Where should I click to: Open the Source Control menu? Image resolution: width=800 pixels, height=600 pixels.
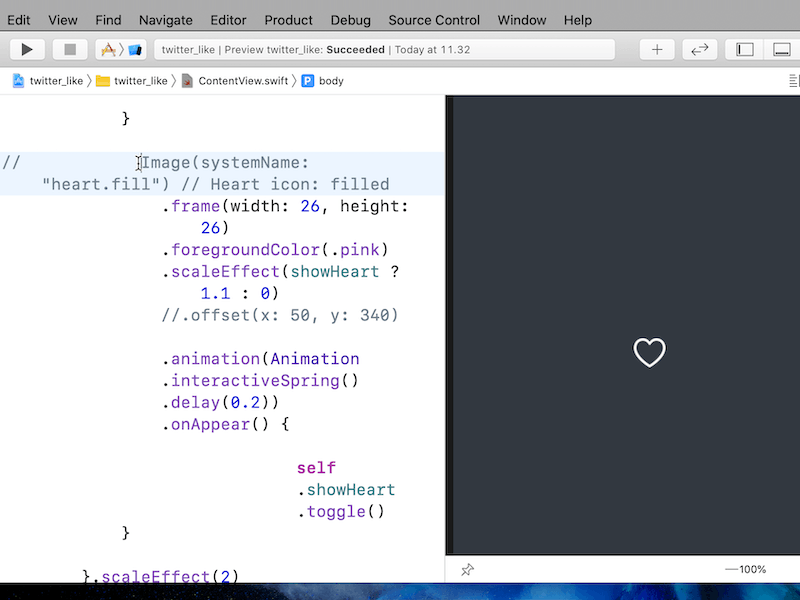click(x=434, y=20)
